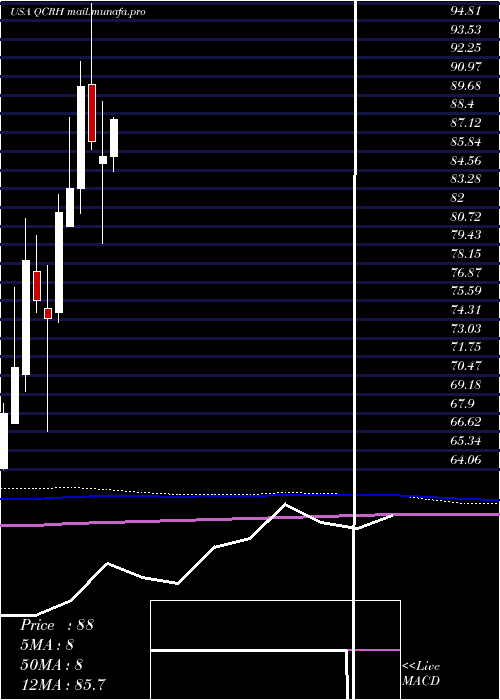Select the small red candlestick near 74
This screenshot has height=700, width=500.
pos(48,313)
